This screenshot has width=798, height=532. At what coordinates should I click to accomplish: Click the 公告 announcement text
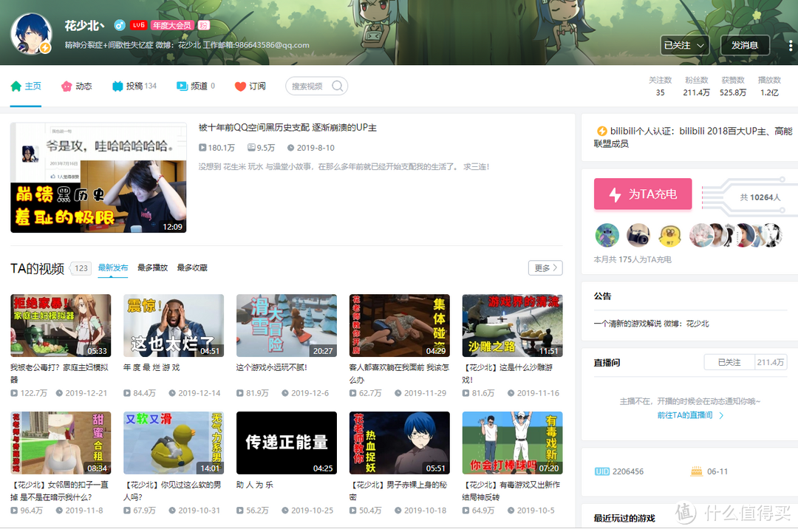(651, 324)
